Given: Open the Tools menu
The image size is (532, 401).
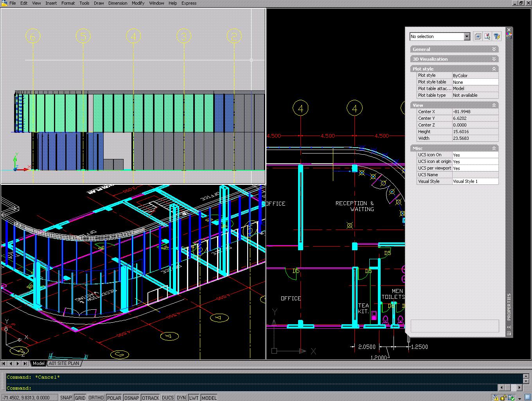Looking at the screenshot, I should [84, 3].
